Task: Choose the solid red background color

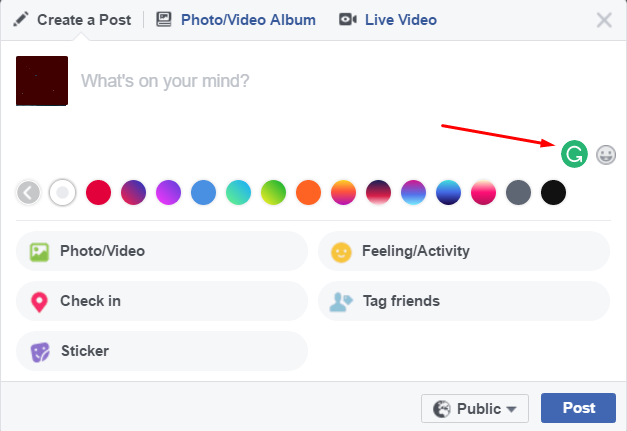Action: pyautogui.click(x=98, y=192)
